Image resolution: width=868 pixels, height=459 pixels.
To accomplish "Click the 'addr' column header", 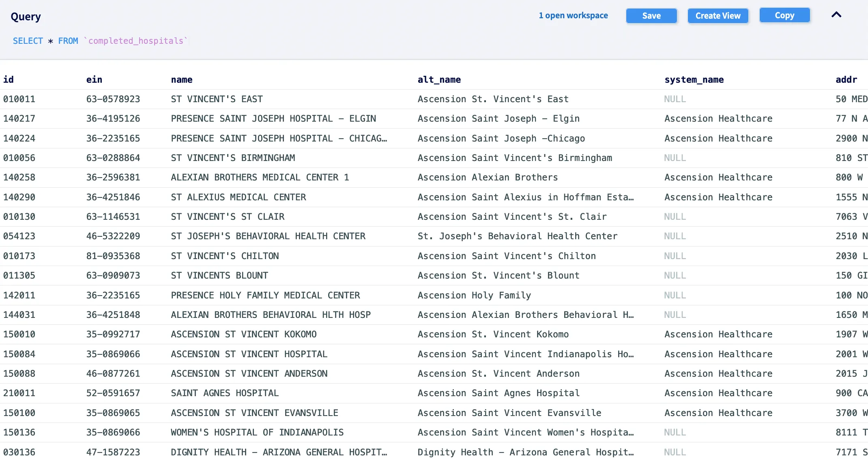I will pyautogui.click(x=846, y=79).
